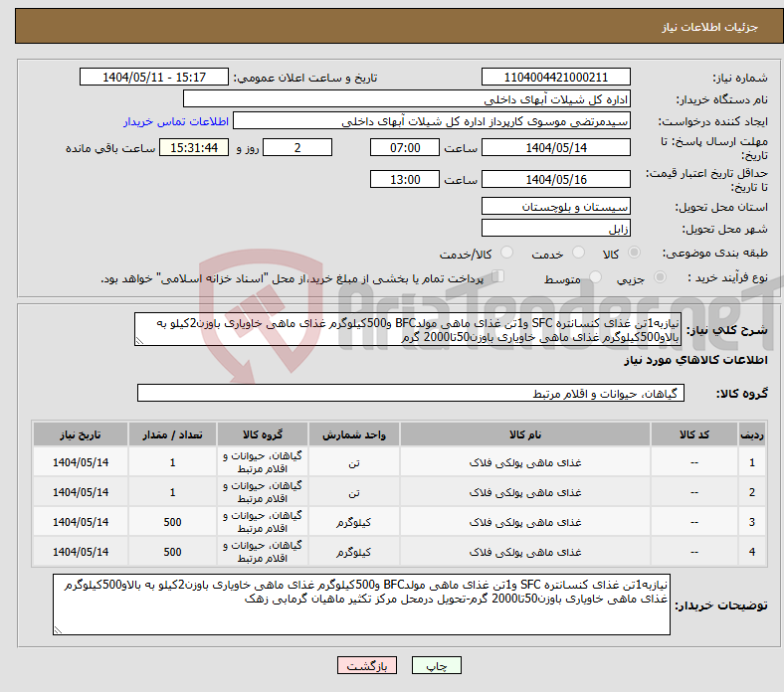Click product name in row 2
The height and width of the screenshot is (692, 784).
point(525,492)
